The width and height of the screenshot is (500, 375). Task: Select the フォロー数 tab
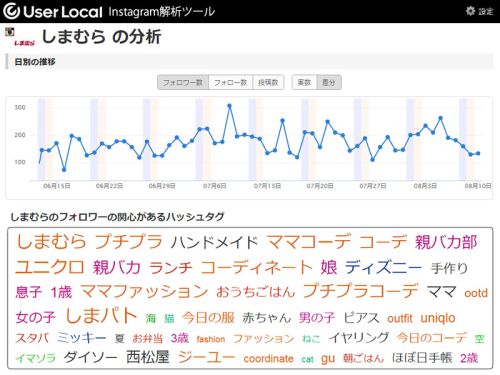[x=230, y=82]
